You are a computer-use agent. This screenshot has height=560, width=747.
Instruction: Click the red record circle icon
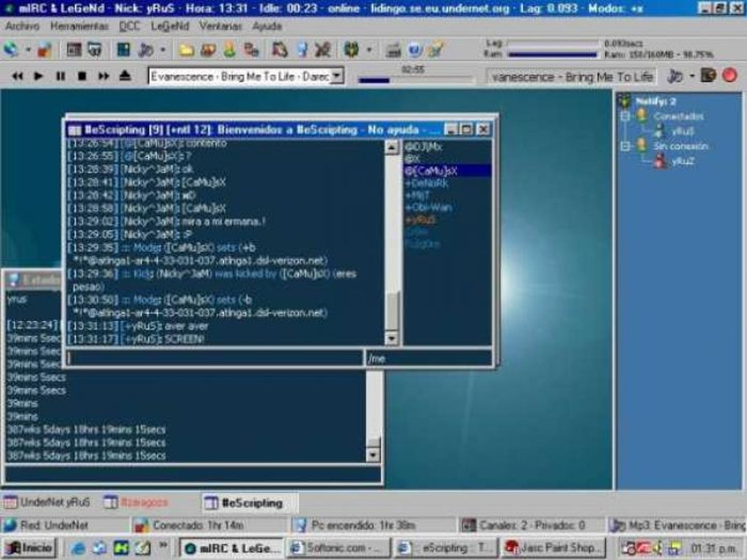pyautogui.click(x=729, y=75)
